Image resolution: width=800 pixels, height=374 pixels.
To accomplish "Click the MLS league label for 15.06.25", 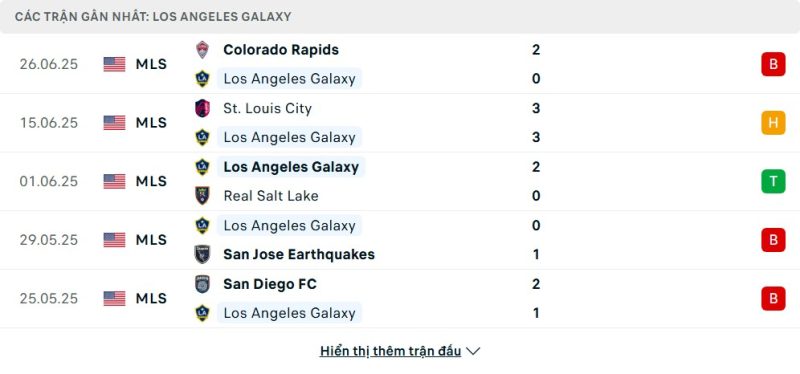I will coord(151,123).
